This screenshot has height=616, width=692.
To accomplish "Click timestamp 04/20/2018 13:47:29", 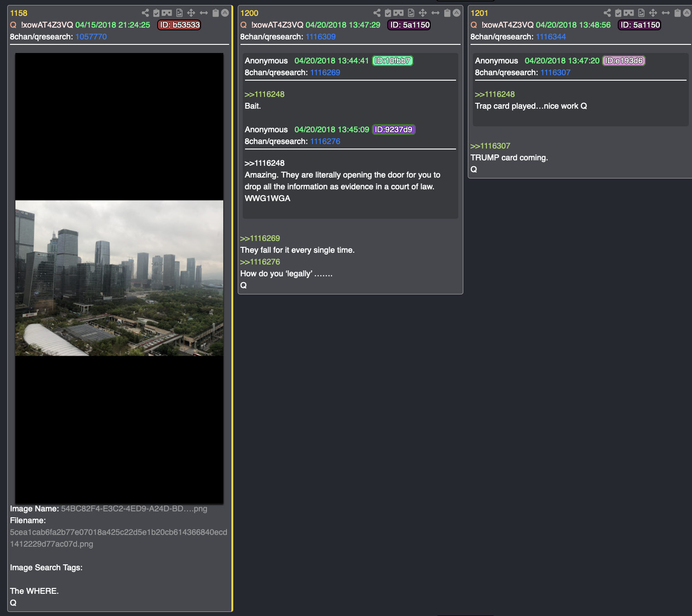I will 343,25.
